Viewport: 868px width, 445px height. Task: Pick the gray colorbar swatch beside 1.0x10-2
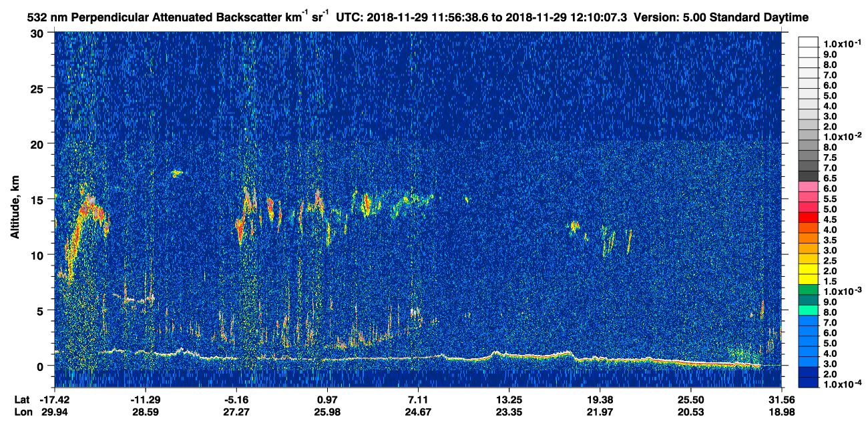(809, 135)
